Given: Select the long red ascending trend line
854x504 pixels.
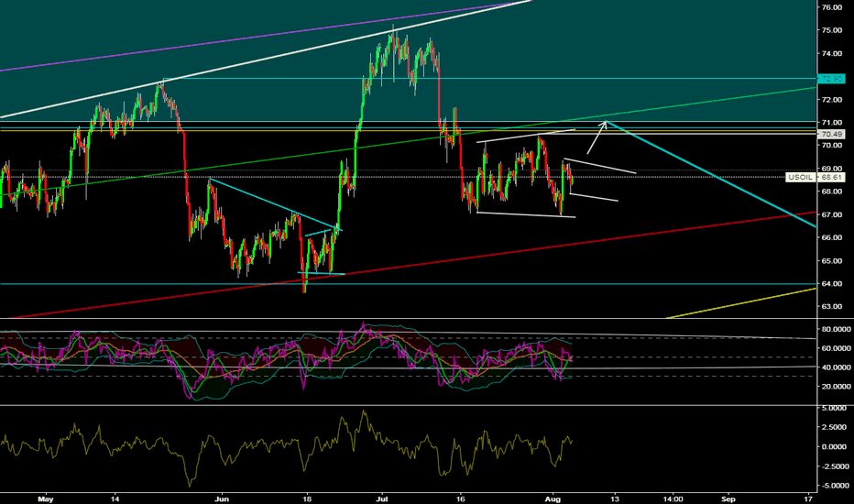Looking at the screenshot, I should point(414,264).
